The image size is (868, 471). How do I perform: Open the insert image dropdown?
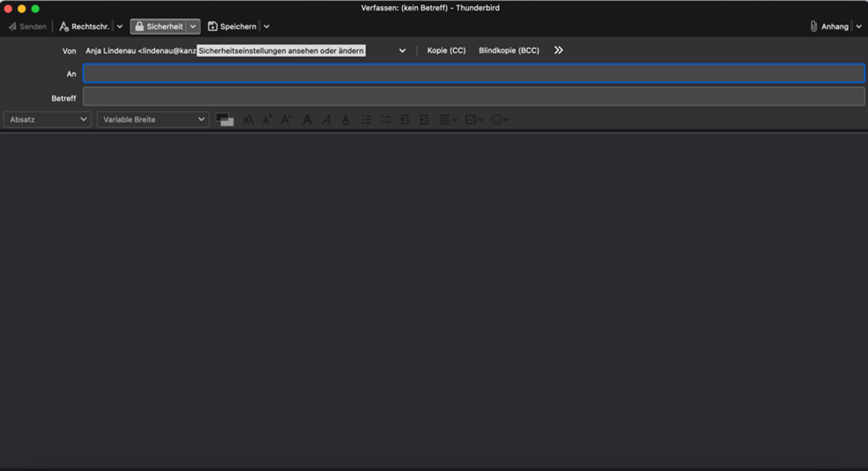click(474, 120)
